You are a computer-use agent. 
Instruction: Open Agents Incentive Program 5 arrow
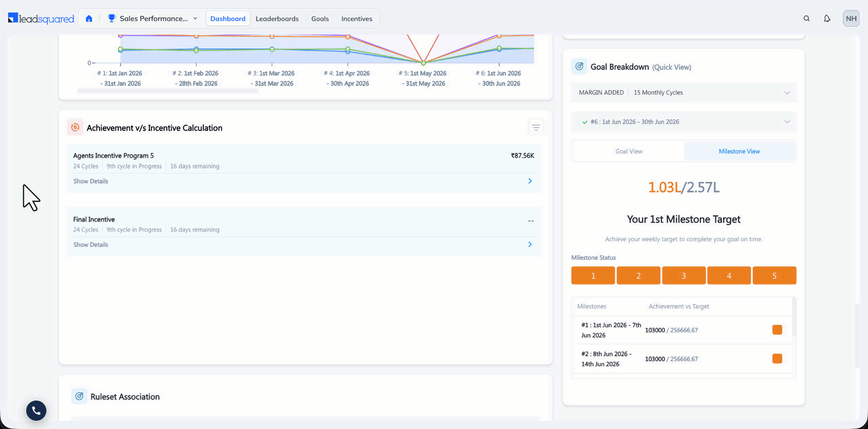(530, 181)
